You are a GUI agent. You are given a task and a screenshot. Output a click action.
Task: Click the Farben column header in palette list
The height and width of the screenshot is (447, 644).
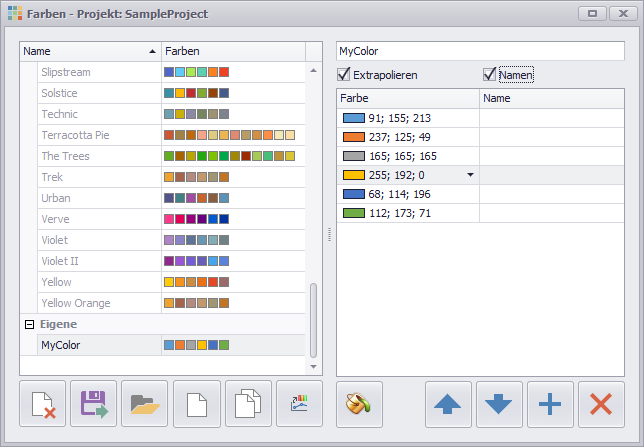233,51
